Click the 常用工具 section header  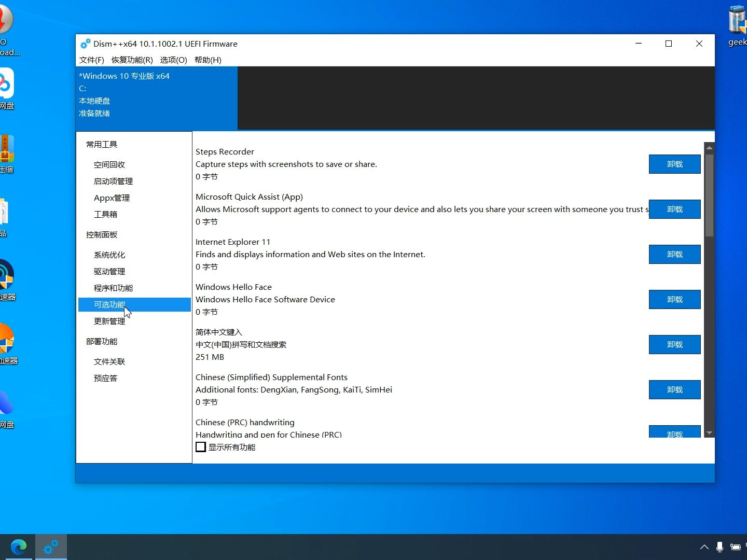[x=102, y=145]
